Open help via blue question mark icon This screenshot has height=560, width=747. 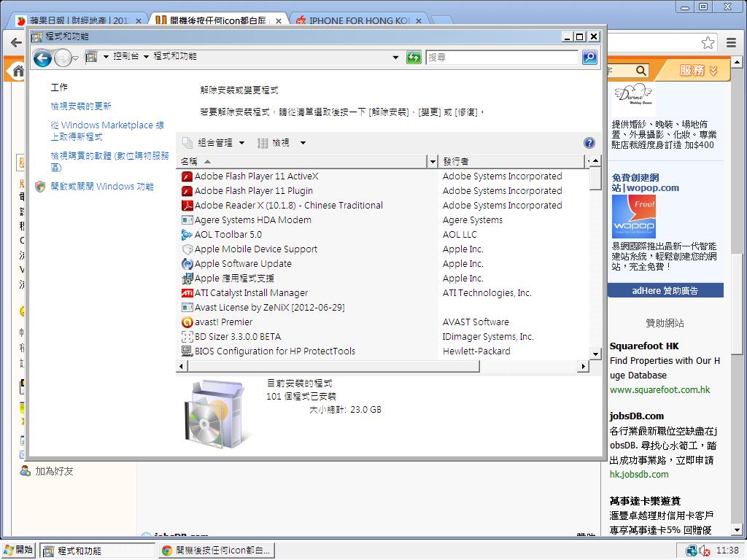(x=589, y=143)
